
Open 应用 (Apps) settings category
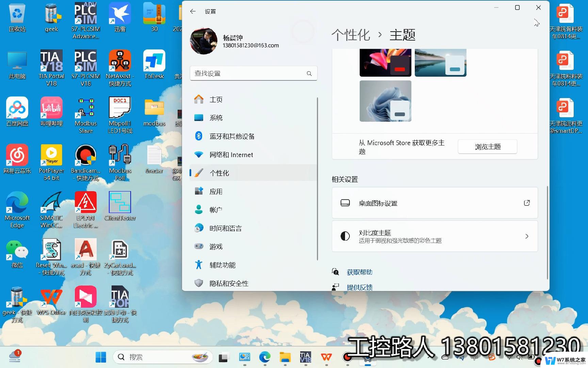(253, 191)
